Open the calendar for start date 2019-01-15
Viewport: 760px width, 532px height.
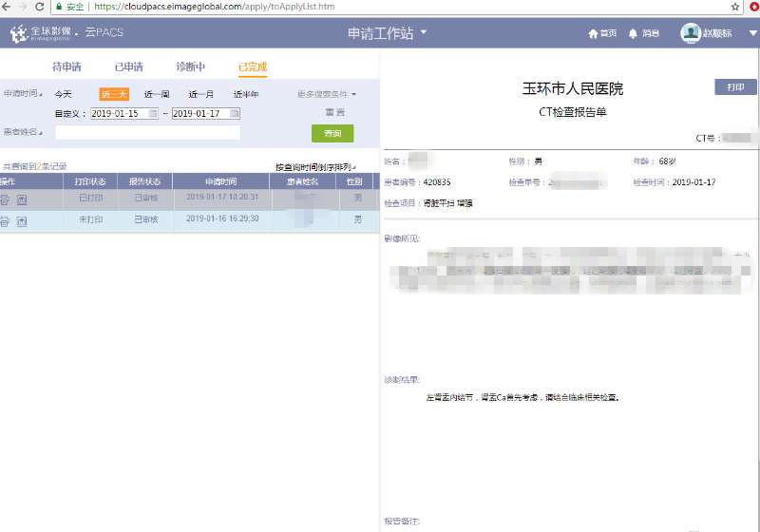[153, 113]
